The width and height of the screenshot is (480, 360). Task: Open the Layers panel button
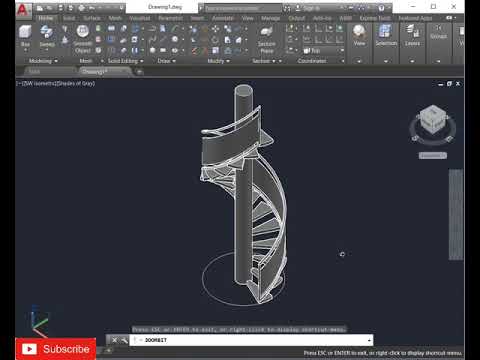pos(412,36)
